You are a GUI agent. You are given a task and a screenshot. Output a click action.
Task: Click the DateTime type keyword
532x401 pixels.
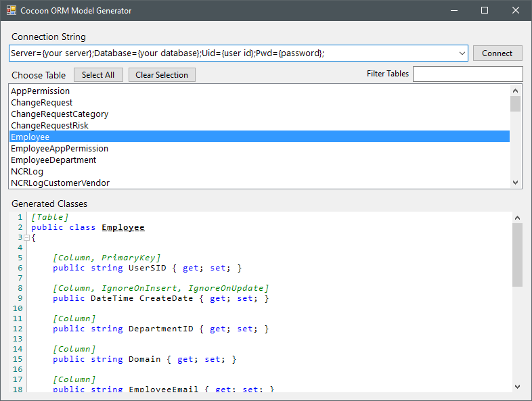[112, 298]
